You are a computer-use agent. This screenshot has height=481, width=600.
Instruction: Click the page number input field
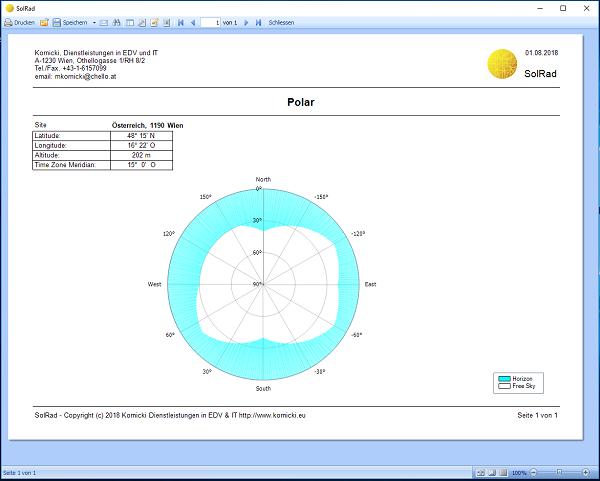tap(210, 22)
